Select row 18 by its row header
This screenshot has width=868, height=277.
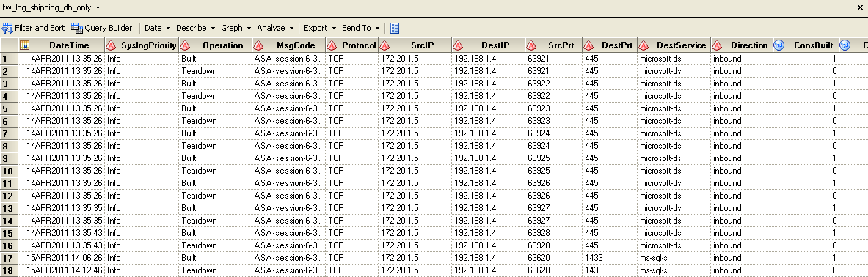[x=9, y=270]
